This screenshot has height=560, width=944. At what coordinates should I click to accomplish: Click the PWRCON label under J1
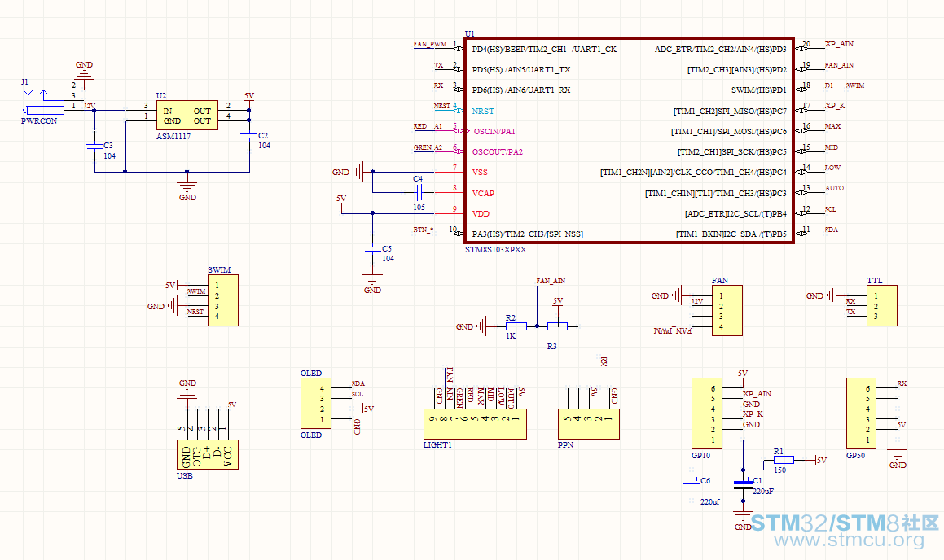(x=39, y=121)
